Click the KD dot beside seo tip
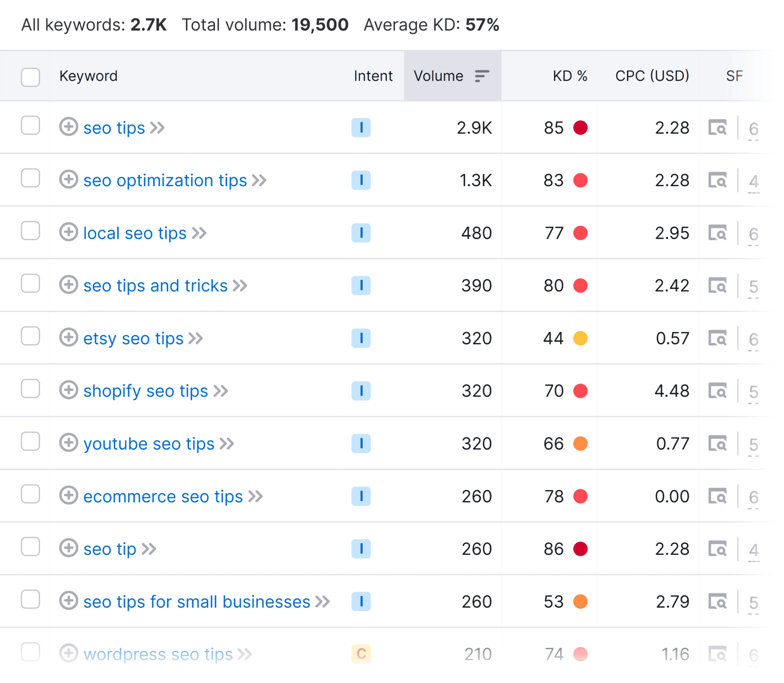784x683 pixels. 580,549
